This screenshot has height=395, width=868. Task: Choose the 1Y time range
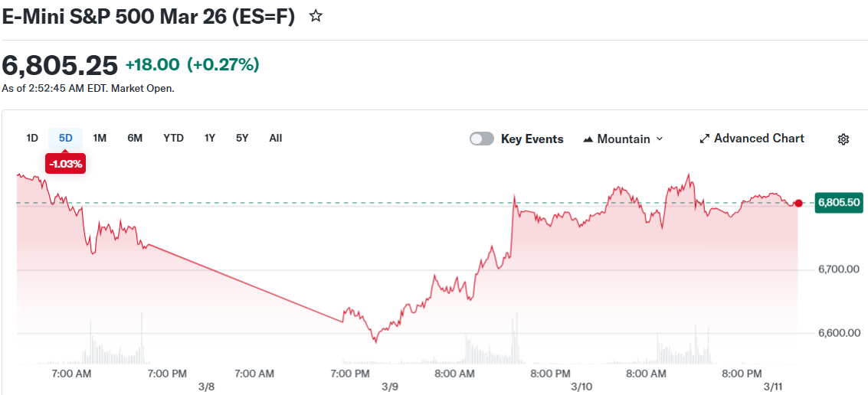point(209,138)
